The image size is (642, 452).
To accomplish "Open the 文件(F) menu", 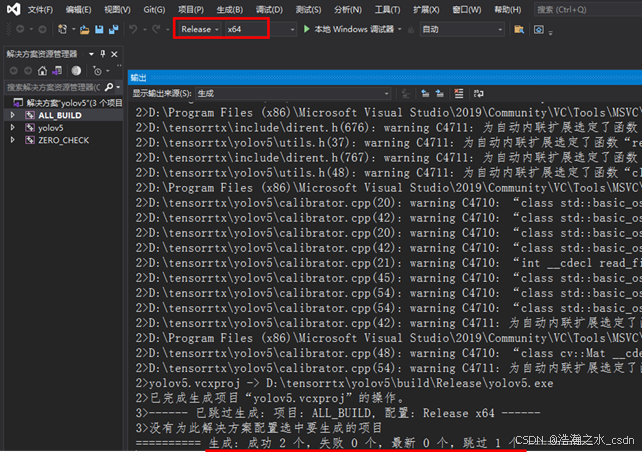I will 40,9.
